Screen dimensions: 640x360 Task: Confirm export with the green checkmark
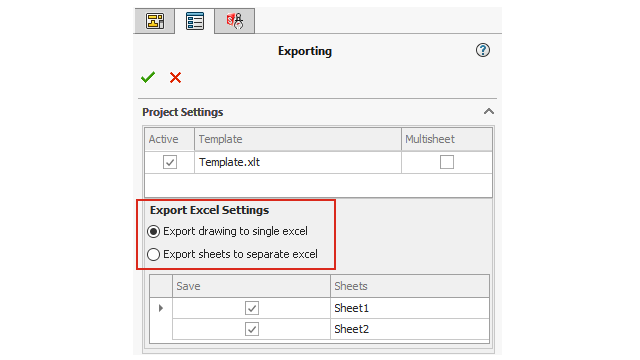148,77
